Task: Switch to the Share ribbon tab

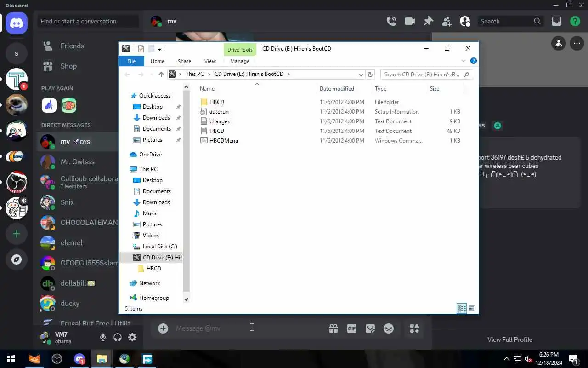Action: coord(184,61)
